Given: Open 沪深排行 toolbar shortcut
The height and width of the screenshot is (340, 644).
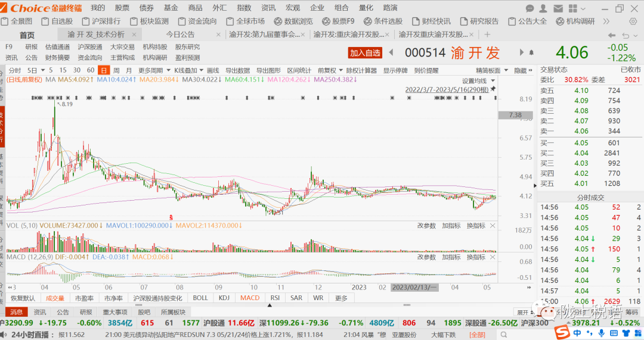Looking at the screenshot, I should pyautogui.click(x=101, y=21).
